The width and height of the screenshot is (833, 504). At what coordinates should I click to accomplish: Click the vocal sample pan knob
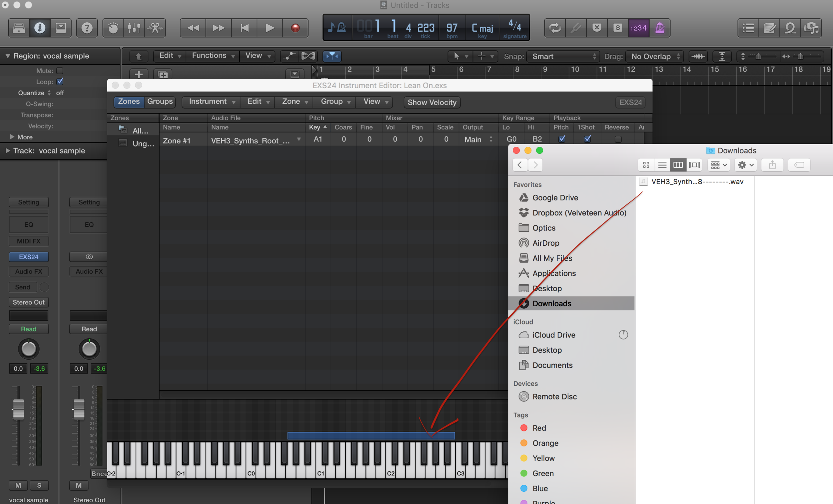tap(29, 349)
